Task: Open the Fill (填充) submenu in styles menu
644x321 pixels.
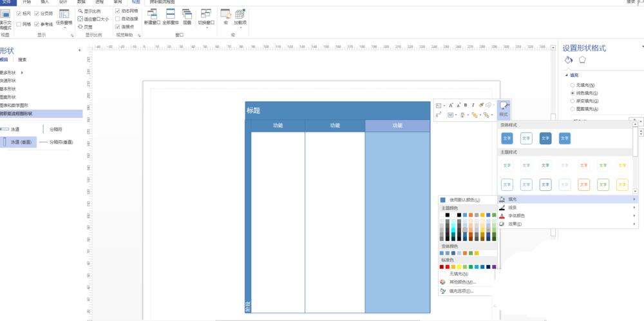Action: 567,199
